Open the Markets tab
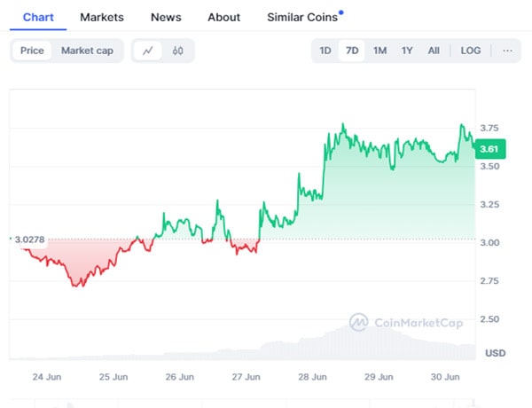 (x=102, y=18)
